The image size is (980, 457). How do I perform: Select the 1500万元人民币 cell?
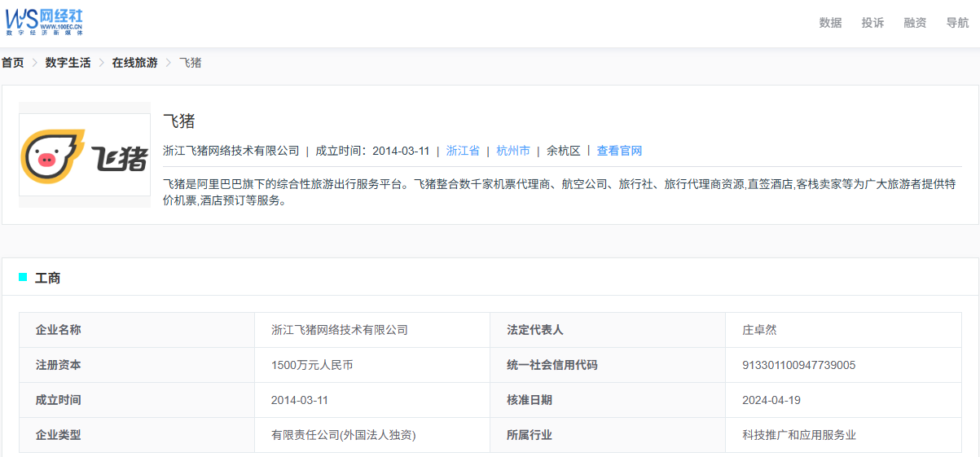coord(372,365)
